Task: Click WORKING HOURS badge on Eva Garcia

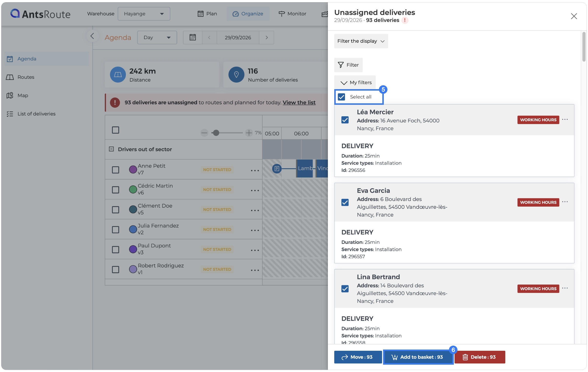Action: (538, 202)
